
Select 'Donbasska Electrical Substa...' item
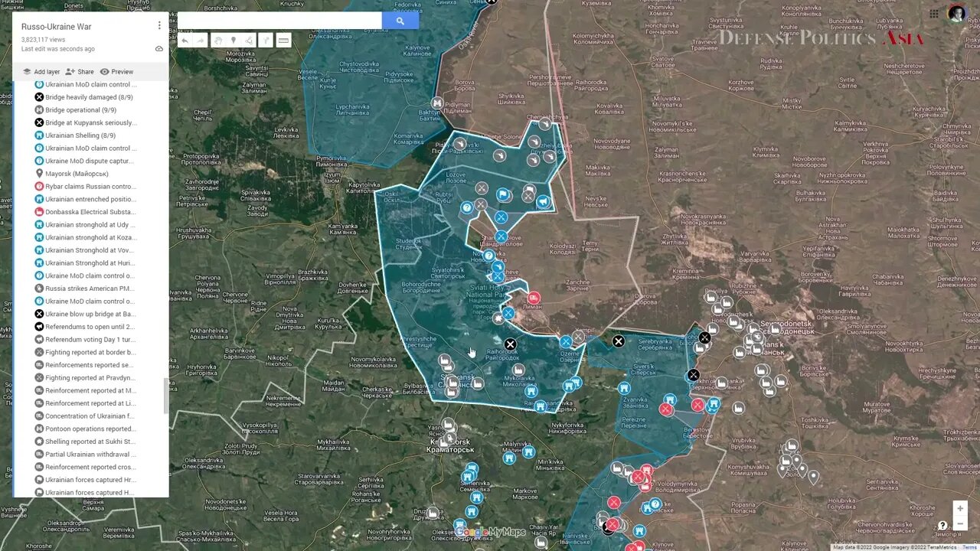click(90, 212)
